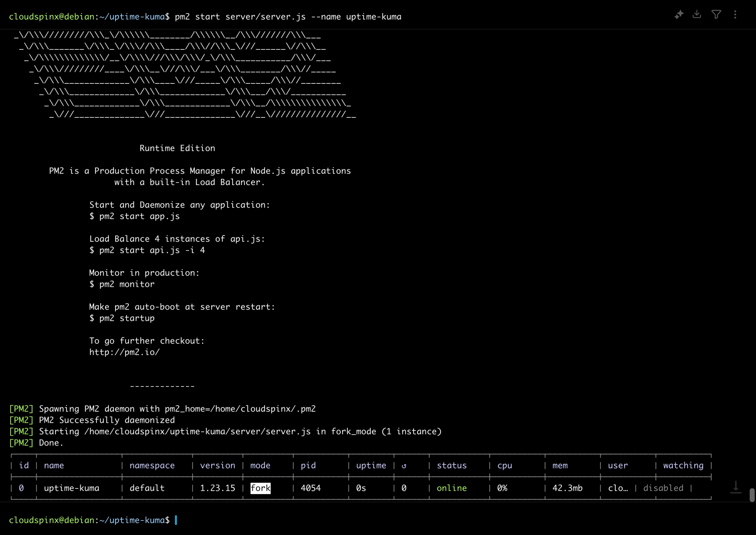This screenshot has width=756, height=535.
Task: Click the green 'online' status in the table
Action: [451, 488]
